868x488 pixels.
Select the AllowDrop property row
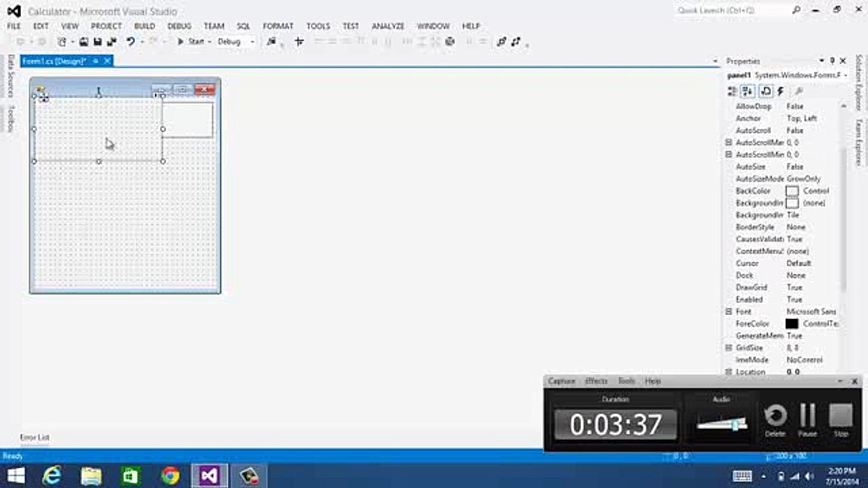tap(783, 106)
